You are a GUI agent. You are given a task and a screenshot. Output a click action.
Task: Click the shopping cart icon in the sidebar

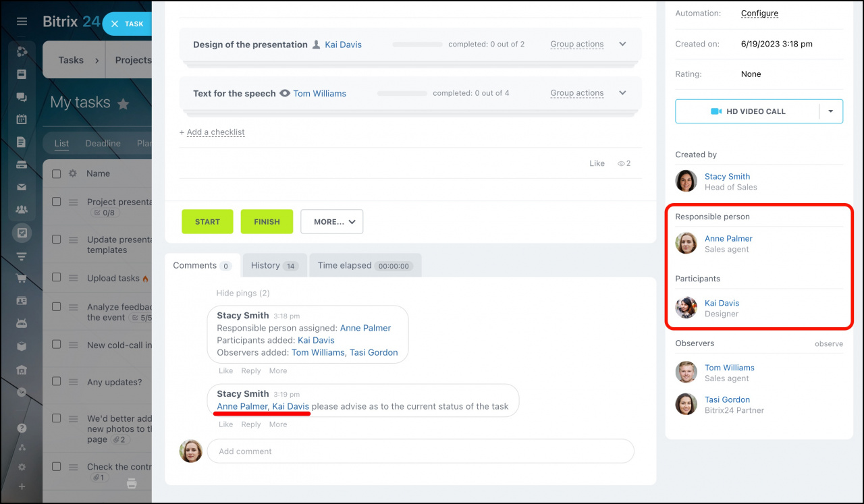click(22, 279)
